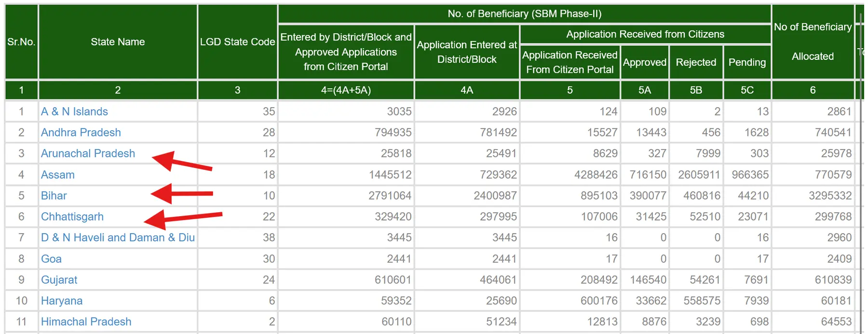Click the value 558575 in Haryana row

[702, 301]
